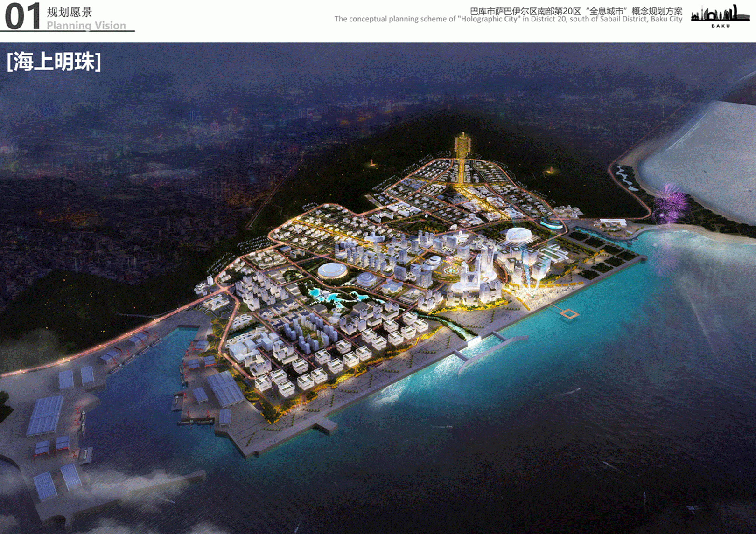756x534 pixels.
Task: Click the "Planning Vision" subtitle text
Action: point(86,25)
